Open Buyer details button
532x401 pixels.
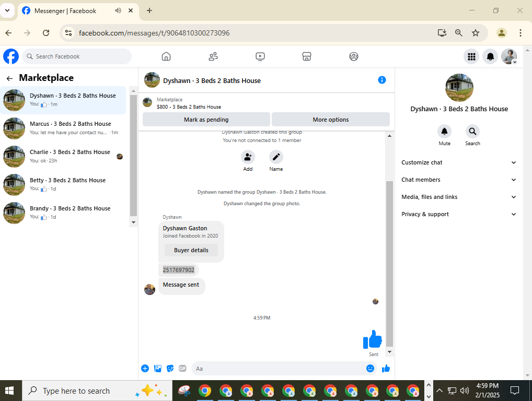click(x=191, y=250)
